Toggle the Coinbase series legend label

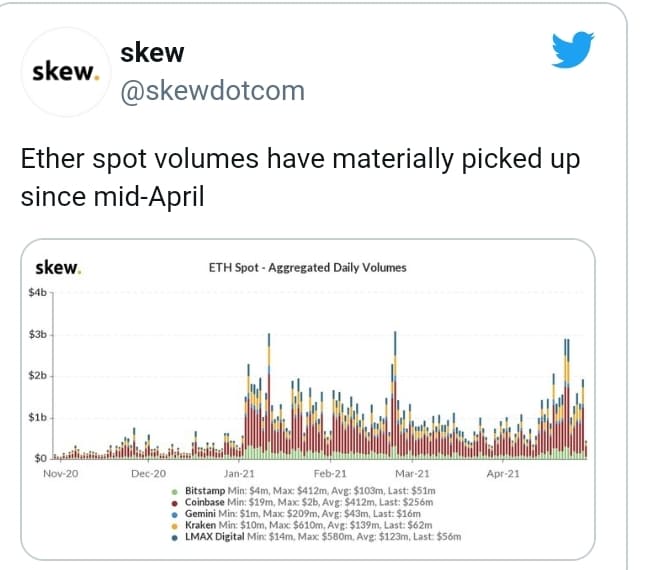204,502
